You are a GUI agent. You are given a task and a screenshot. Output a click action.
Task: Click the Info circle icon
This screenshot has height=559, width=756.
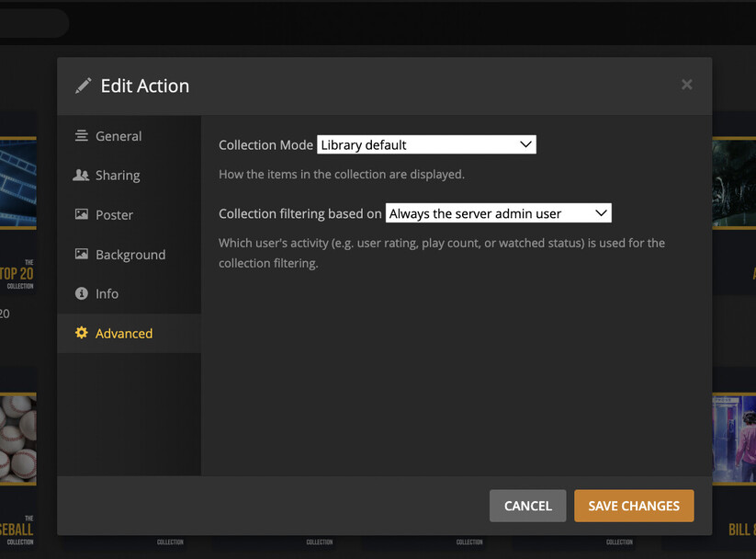click(82, 293)
